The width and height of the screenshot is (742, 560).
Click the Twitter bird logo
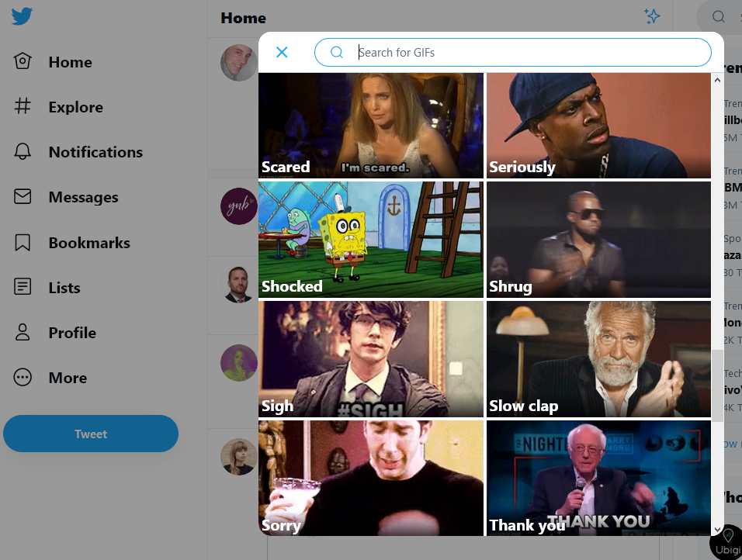click(22, 16)
